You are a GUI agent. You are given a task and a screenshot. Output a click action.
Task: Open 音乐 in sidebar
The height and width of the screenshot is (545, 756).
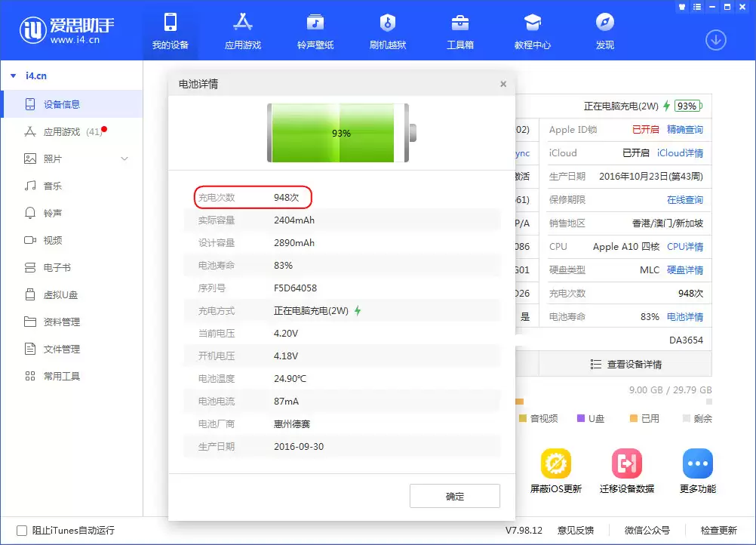coord(72,186)
